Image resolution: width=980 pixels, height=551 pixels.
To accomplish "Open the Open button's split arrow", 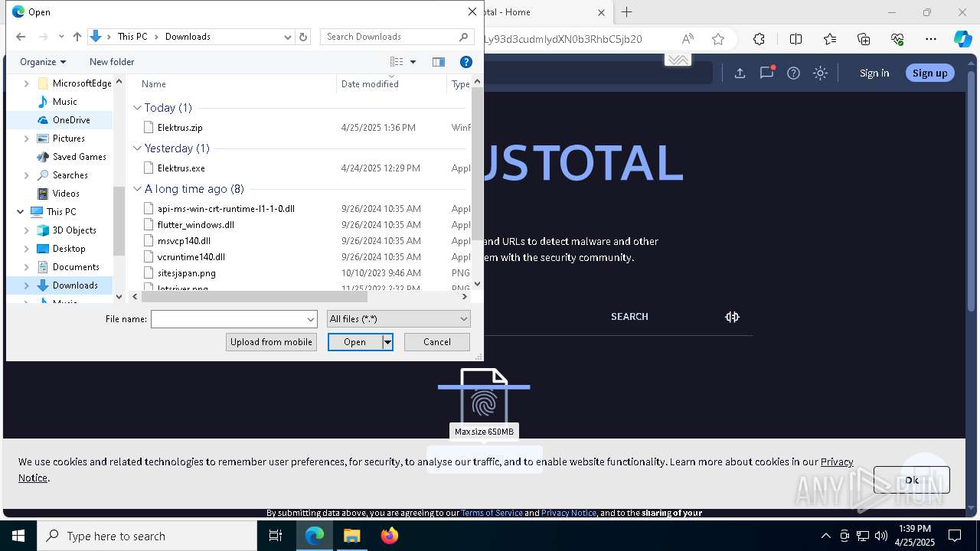I will pyautogui.click(x=387, y=342).
